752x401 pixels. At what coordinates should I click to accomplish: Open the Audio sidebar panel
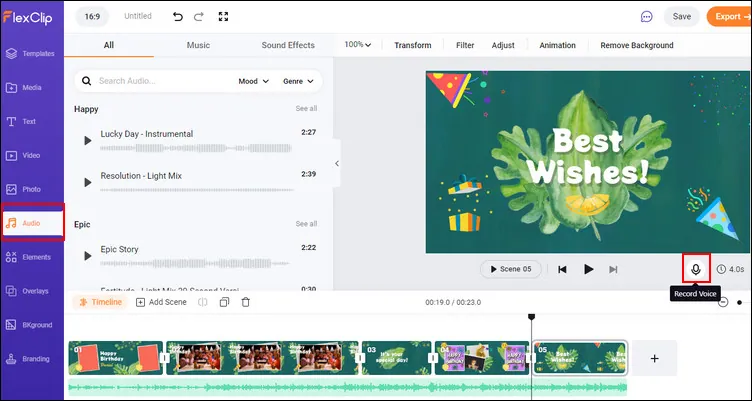pyautogui.click(x=33, y=223)
